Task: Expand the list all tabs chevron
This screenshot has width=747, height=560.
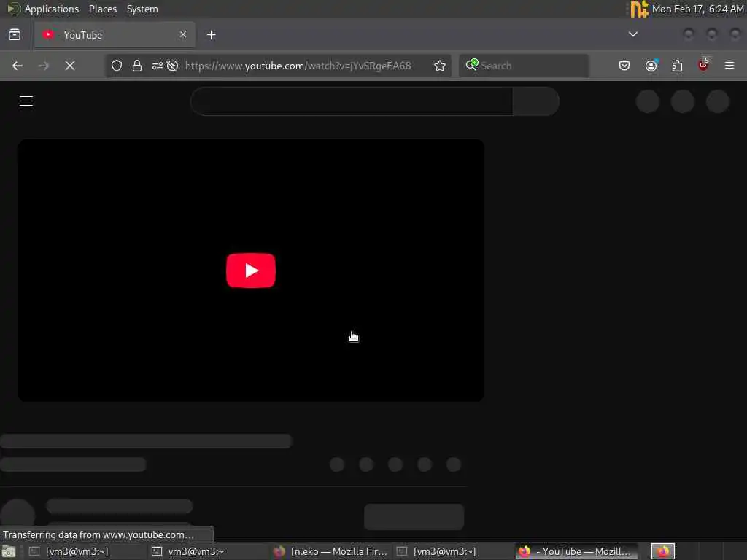Action: tap(633, 34)
